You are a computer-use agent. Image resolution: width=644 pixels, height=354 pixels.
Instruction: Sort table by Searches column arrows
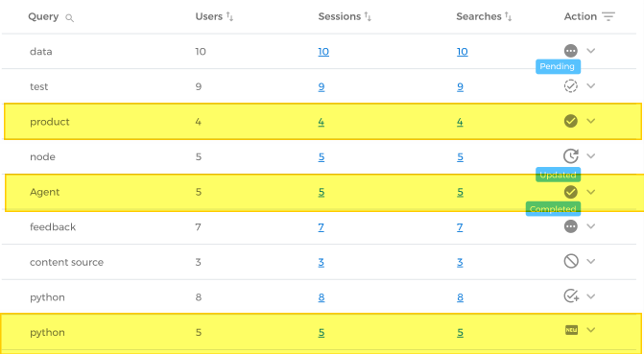coord(509,17)
